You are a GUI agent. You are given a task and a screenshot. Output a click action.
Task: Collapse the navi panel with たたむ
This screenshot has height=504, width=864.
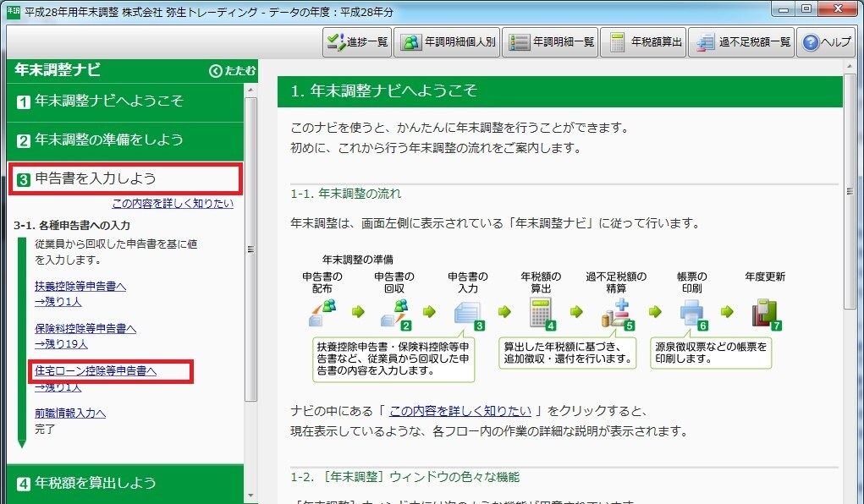tap(233, 71)
